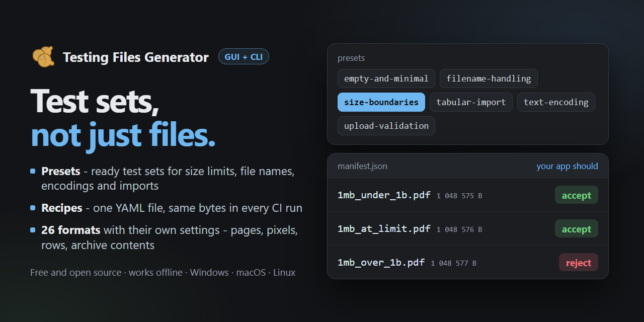Image resolution: width=644 pixels, height=322 pixels.
Task: Click the bold '26 formats' bullet text
Action: (71, 230)
